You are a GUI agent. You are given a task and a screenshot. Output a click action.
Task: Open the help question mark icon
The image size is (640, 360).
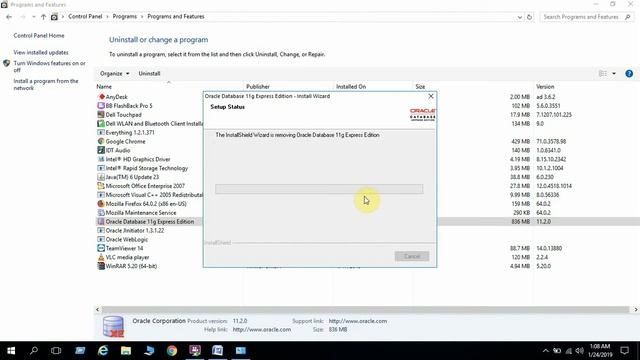pos(629,73)
